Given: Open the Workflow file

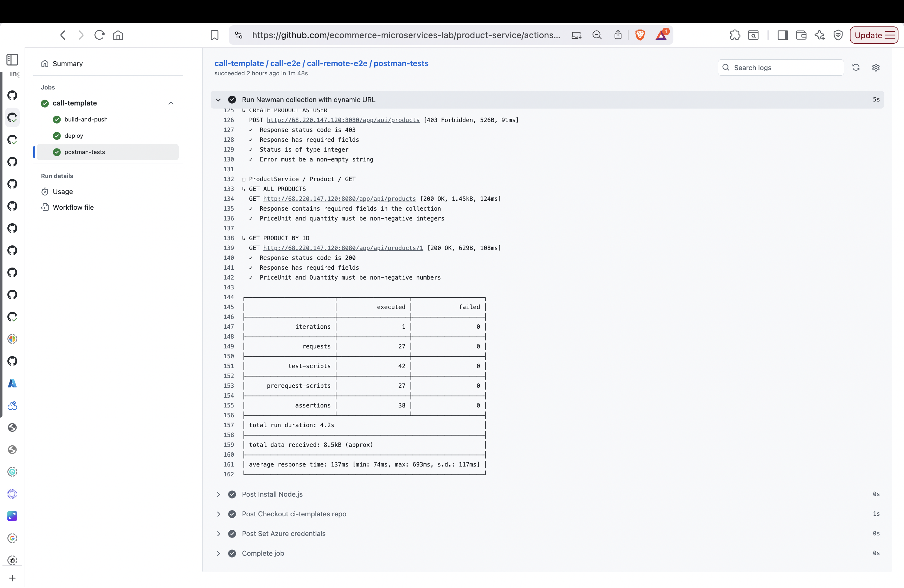Looking at the screenshot, I should (x=73, y=207).
